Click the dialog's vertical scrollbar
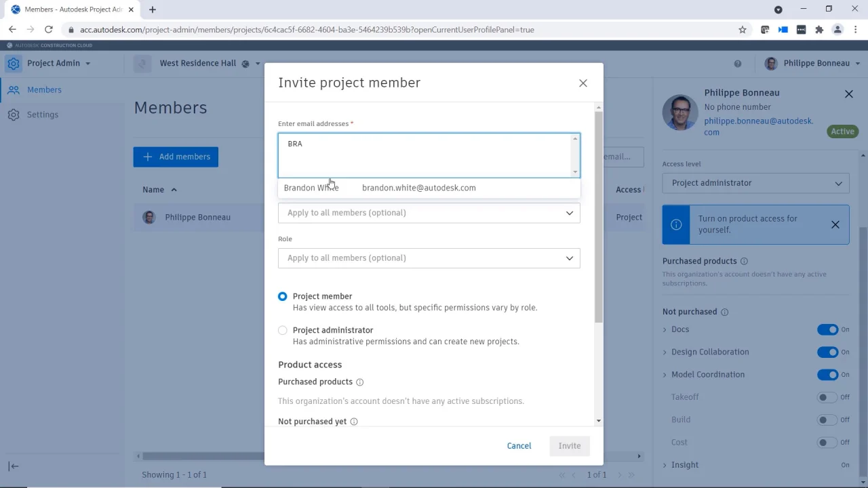This screenshot has height=488, width=868. point(598,217)
